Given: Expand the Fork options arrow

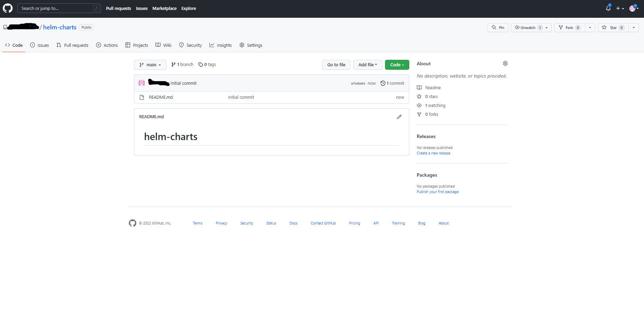Looking at the screenshot, I should [590, 28].
